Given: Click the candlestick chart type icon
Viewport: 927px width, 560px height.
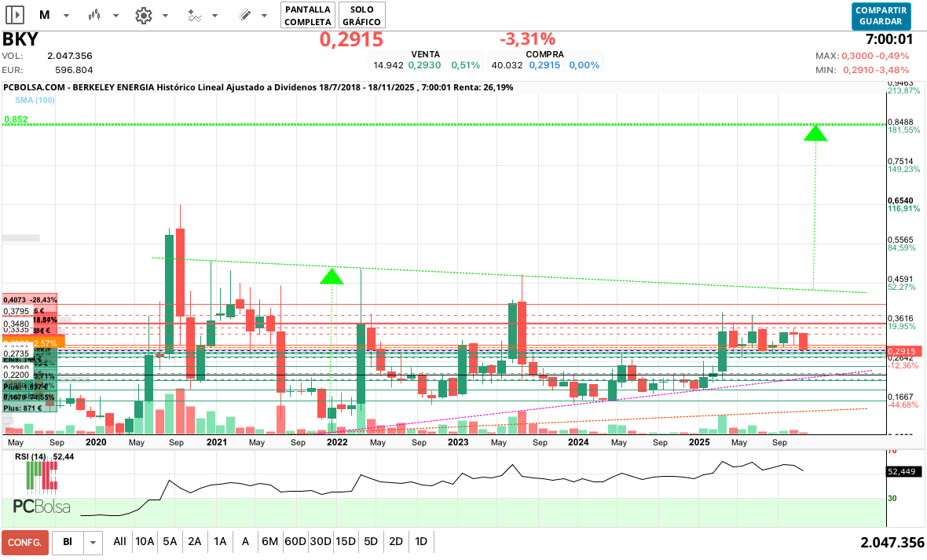Looking at the screenshot, I should coord(94,16).
